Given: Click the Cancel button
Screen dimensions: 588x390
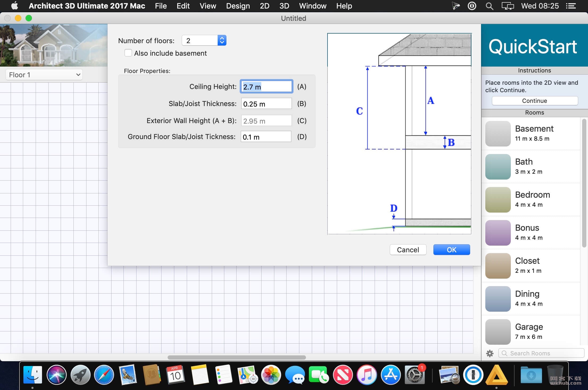Looking at the screenshot, I should point(408,250).
